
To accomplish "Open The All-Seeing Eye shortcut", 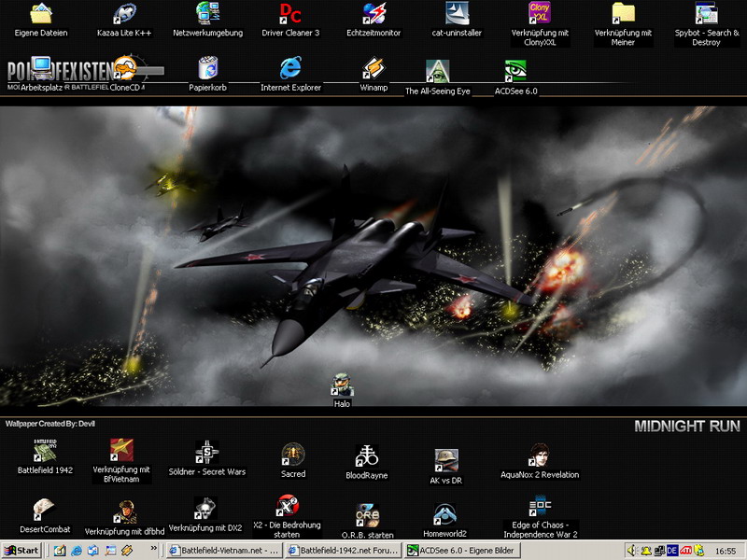I will coord(437,72).
